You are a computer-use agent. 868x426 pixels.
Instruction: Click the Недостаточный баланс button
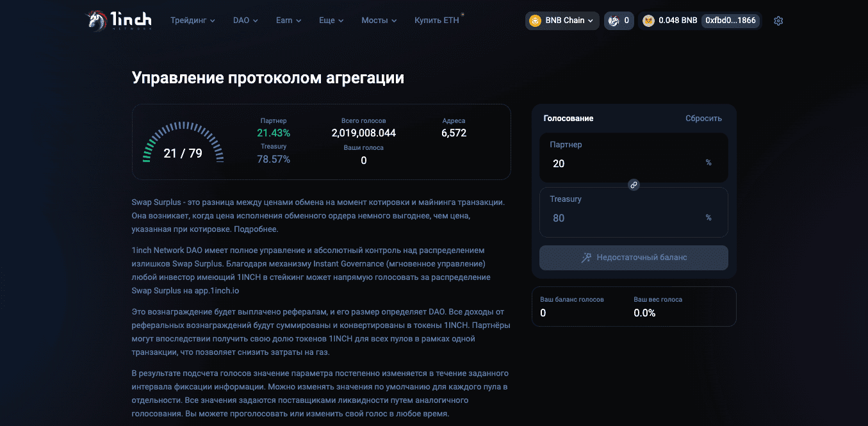pos(634,258)
